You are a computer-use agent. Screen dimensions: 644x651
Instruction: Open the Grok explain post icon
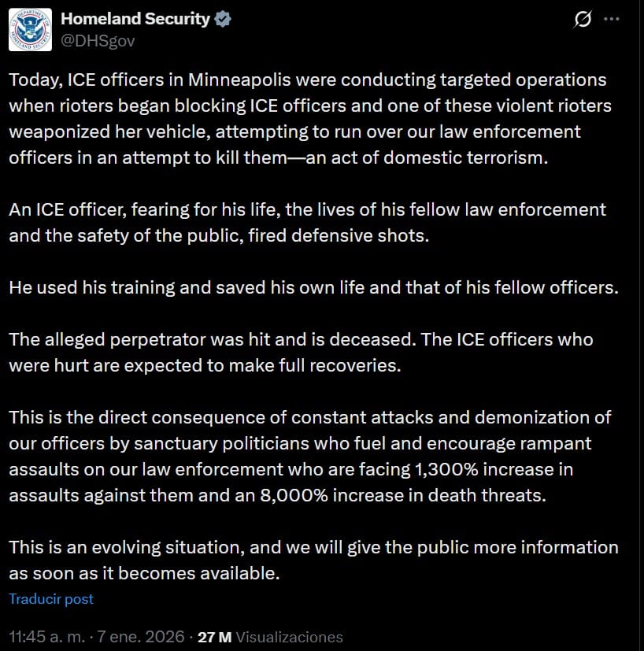tap(583, 20)
